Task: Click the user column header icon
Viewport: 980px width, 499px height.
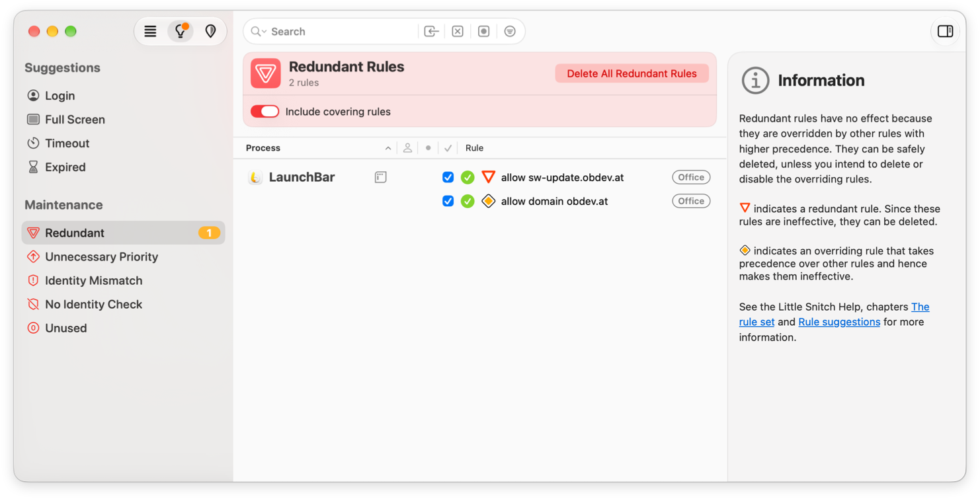Action: [407, 148]
